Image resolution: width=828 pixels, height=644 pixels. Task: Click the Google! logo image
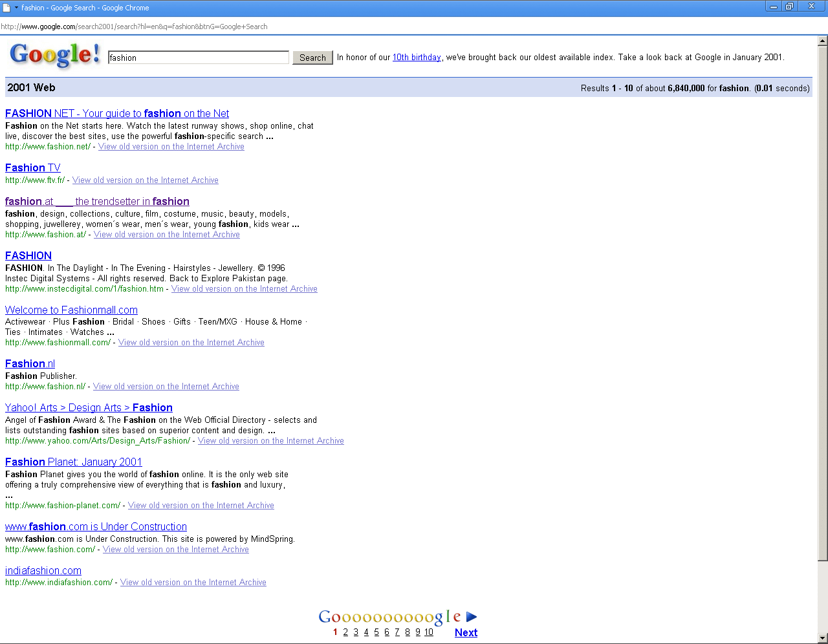(56, 55)
